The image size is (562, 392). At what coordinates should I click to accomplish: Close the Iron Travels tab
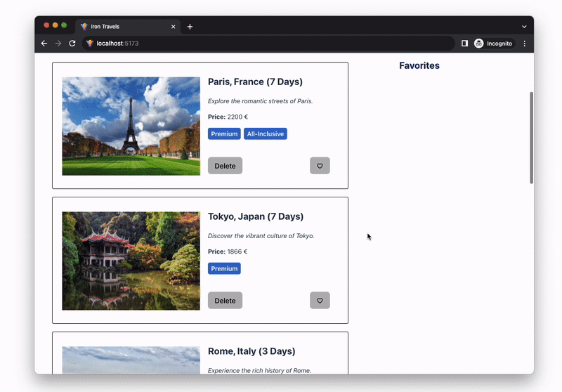click(174, 27)
